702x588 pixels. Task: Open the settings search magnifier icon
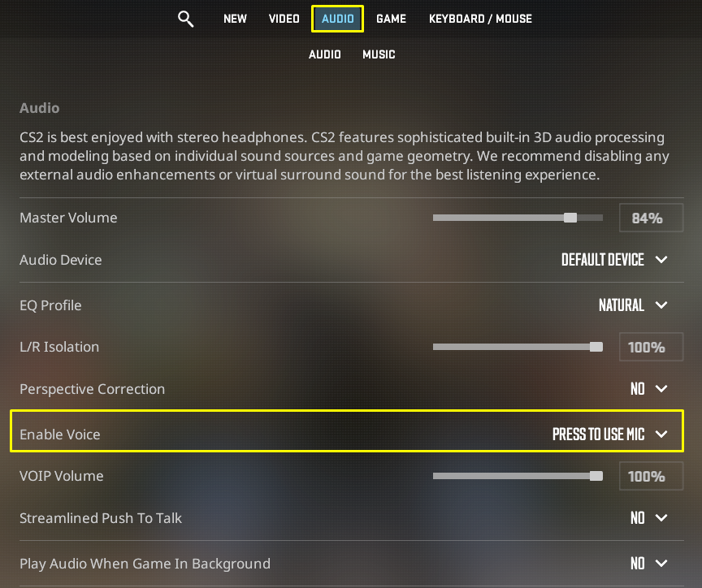click(185, 19)
